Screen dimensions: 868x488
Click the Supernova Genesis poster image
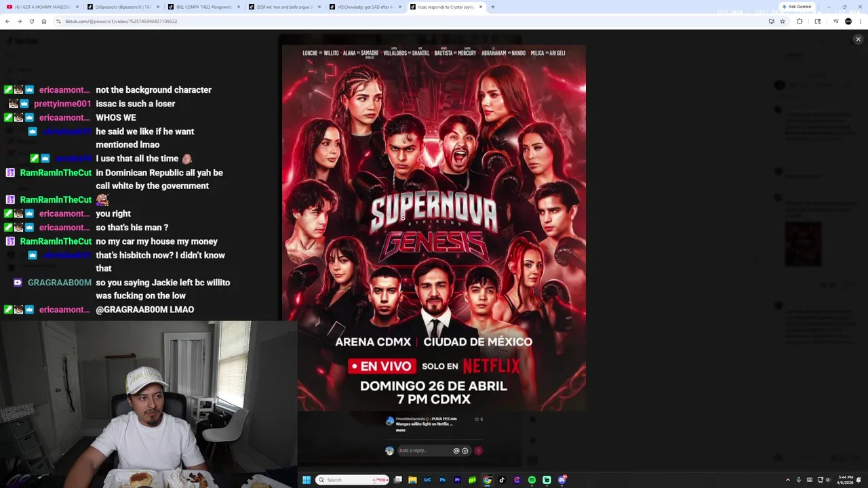[x=434, y=228]
